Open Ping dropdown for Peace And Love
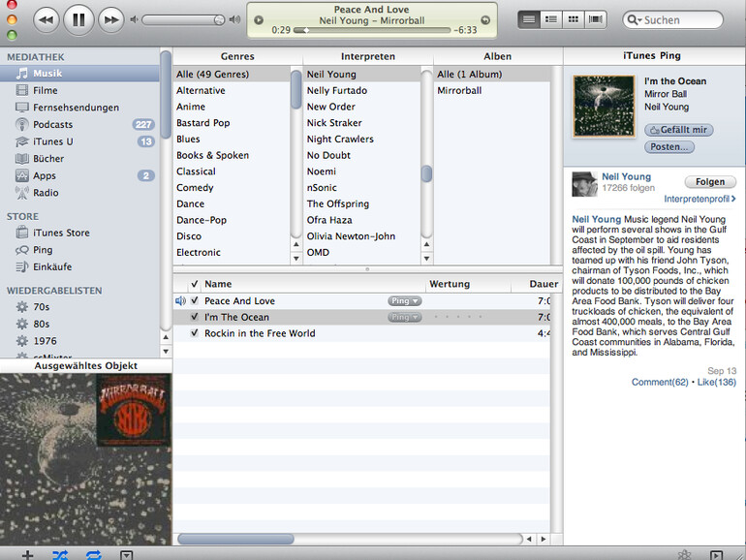The width and height of the screenshot is (746, 560). pyautogui.click(x=404, y=300)
